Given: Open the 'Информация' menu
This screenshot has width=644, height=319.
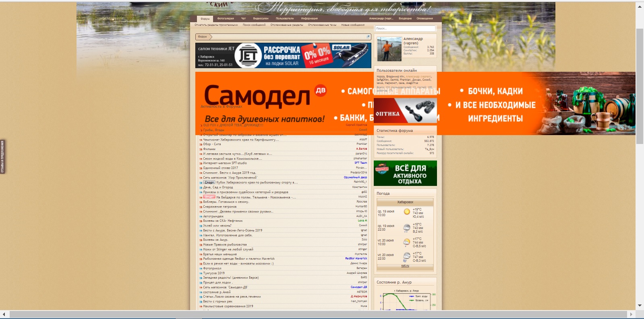Looking at the screenshot, I should [x=309, y=19].
